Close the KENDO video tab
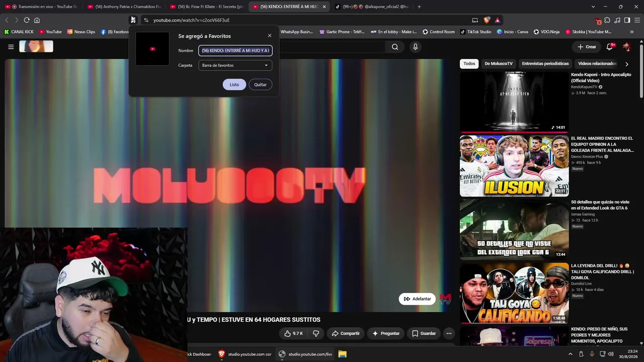Image resolution: width=644 pixels, height=362 pixels. (324, 7)
